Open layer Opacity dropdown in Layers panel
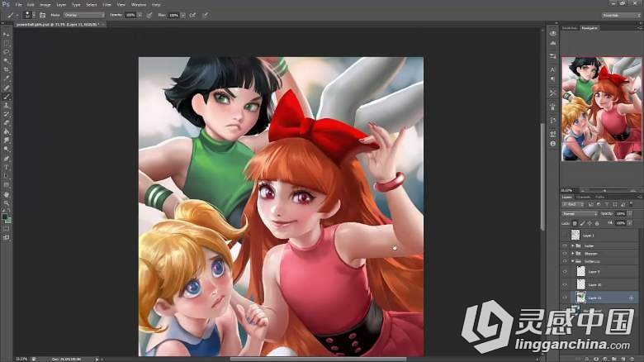The height and width of the screenshot is (362, 644). click(631, 214)
